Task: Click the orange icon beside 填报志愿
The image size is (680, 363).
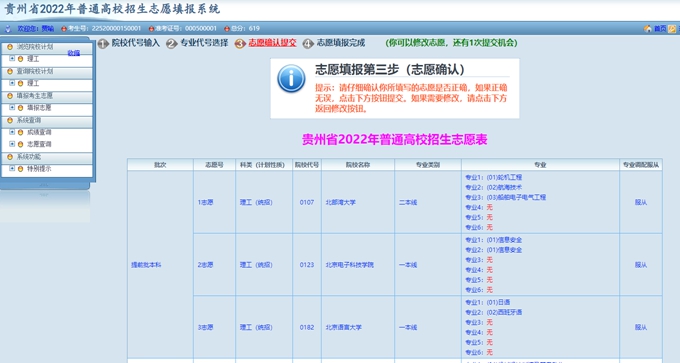Action: (x=20, y=108)
